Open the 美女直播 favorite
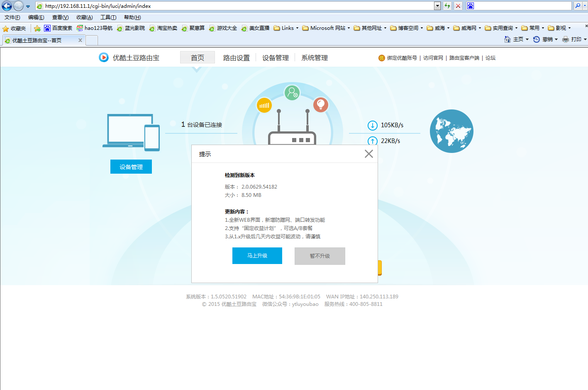 point(255,28)
